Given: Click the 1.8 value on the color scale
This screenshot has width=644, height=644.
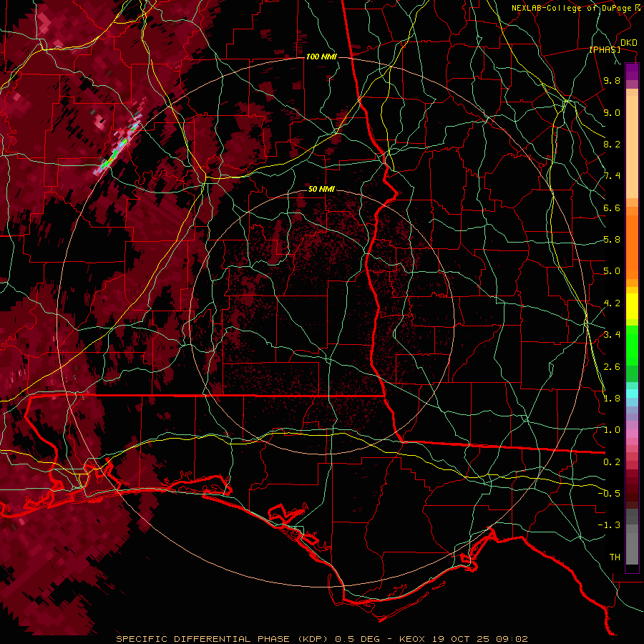Looking at the screenshot, I should tap(612, 399).
